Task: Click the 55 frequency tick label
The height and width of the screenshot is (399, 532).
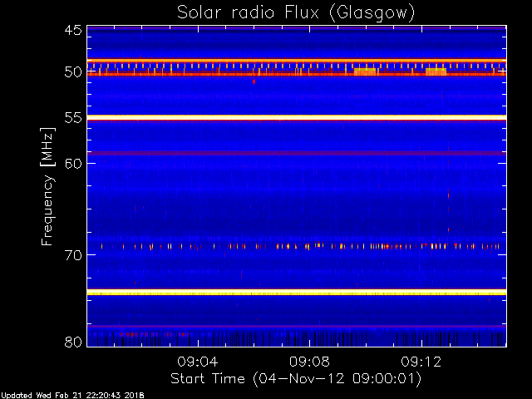Action: point(73,118)
